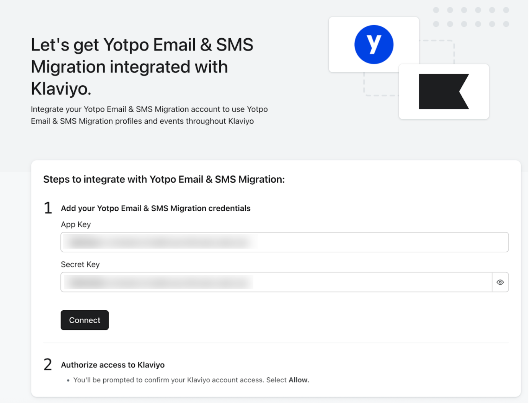This screenshot has height=403, width=532.
Task: Click the main "Let's get Yotpo" headline
Action: (142, 67)
